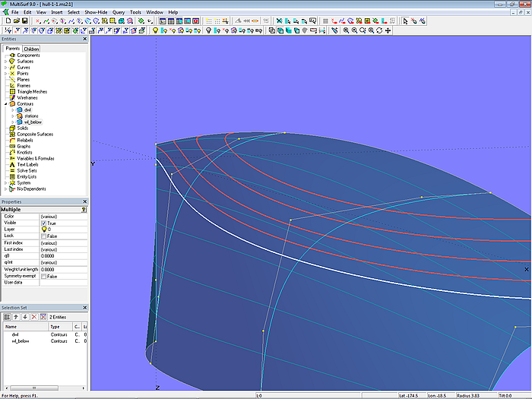
Task: Click the New file icon in toolbar
Action: click(7, 21)
